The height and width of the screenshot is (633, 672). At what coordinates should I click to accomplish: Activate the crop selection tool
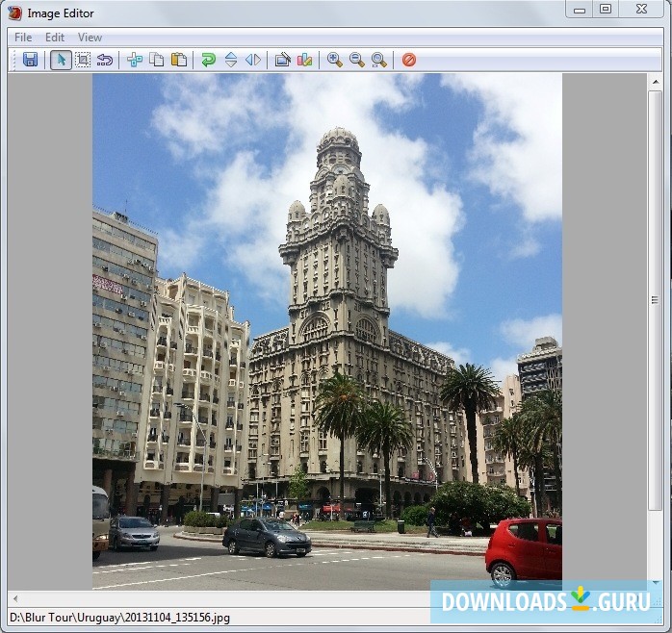83,60
